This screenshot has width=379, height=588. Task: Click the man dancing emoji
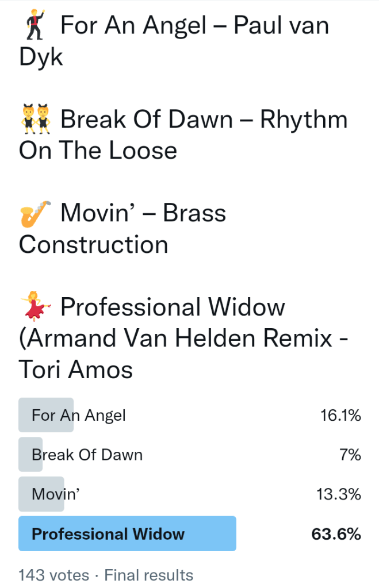[x=36, y=26]
